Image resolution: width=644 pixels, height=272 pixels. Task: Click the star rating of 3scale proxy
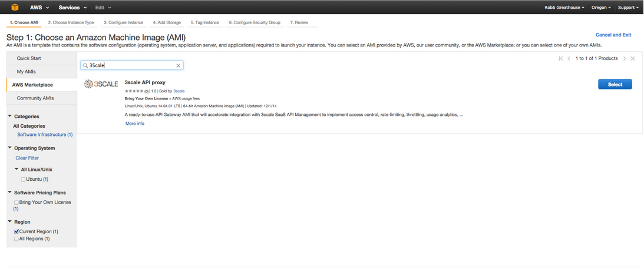[134, 91]
